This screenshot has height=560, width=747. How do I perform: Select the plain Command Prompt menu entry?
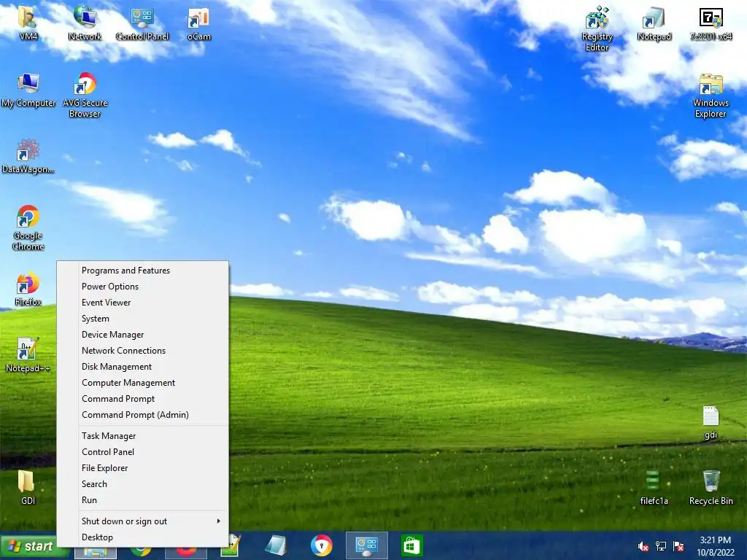(142, 399)
